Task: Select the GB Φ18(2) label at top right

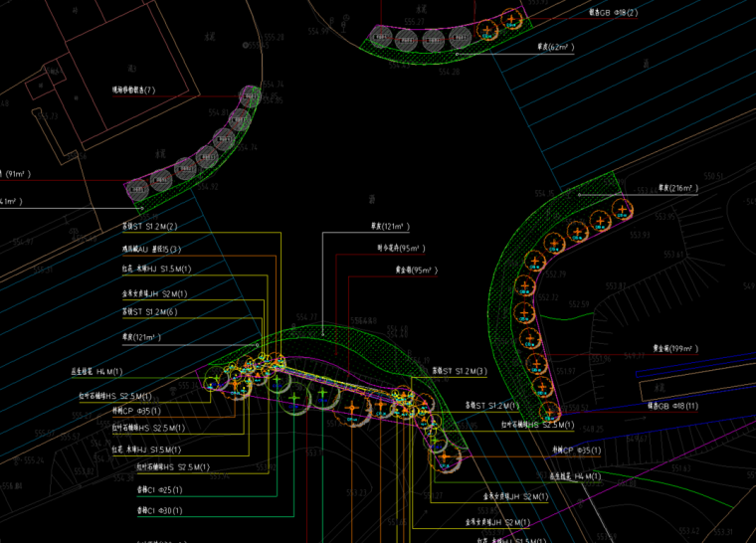Action: pos(613,13)
